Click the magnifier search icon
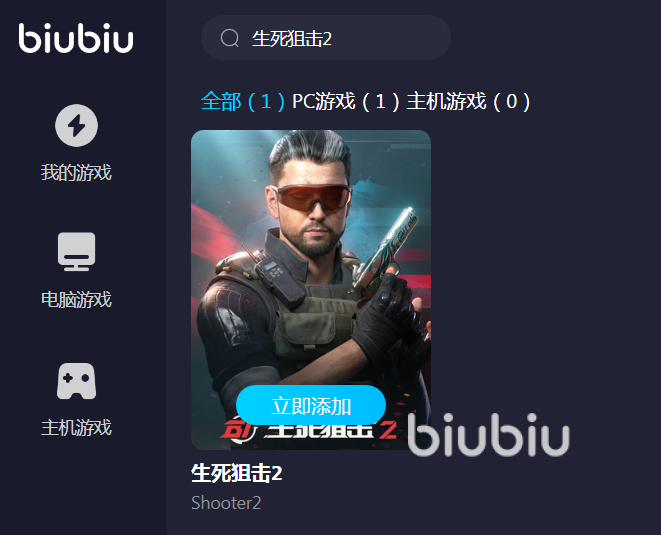This screenshot has height=535, width=661. point(230,38)
